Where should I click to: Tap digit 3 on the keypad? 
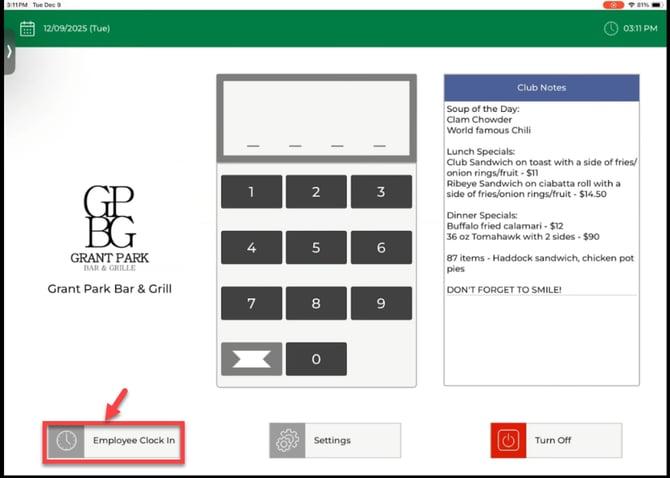point(381,192)
